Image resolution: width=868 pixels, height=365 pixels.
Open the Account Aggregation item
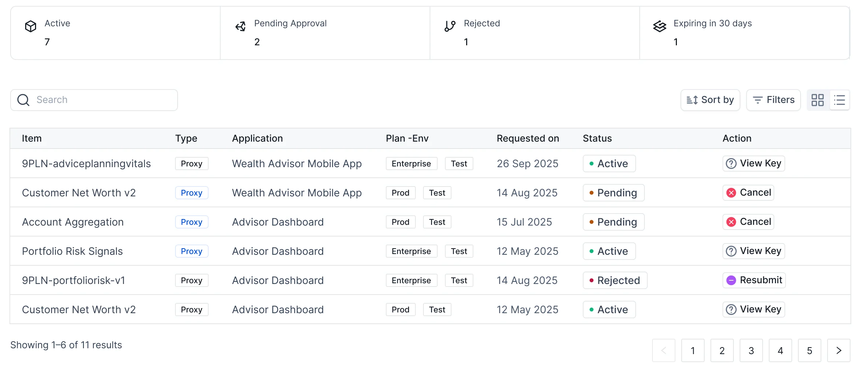click(x=73, y=222)
